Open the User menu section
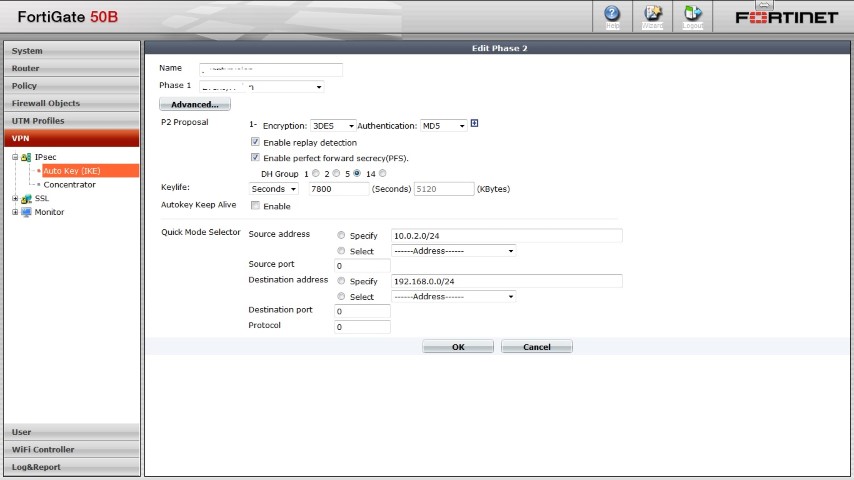Viewport: 854px width, 480px height. [72, 432]
